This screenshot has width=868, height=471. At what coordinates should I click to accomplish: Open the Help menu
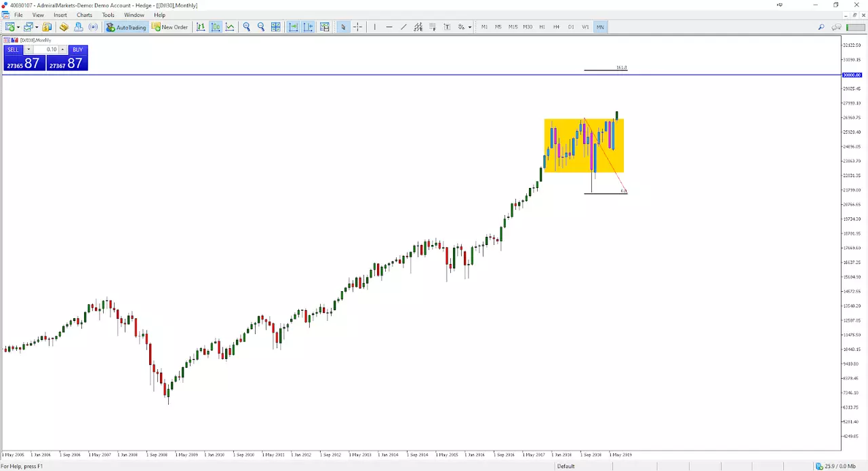[x=159, y=15]
